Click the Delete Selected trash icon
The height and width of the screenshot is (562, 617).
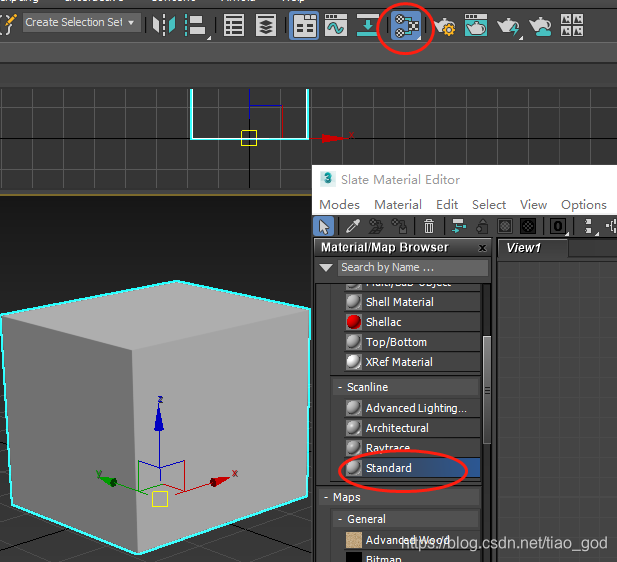[429, 226]
